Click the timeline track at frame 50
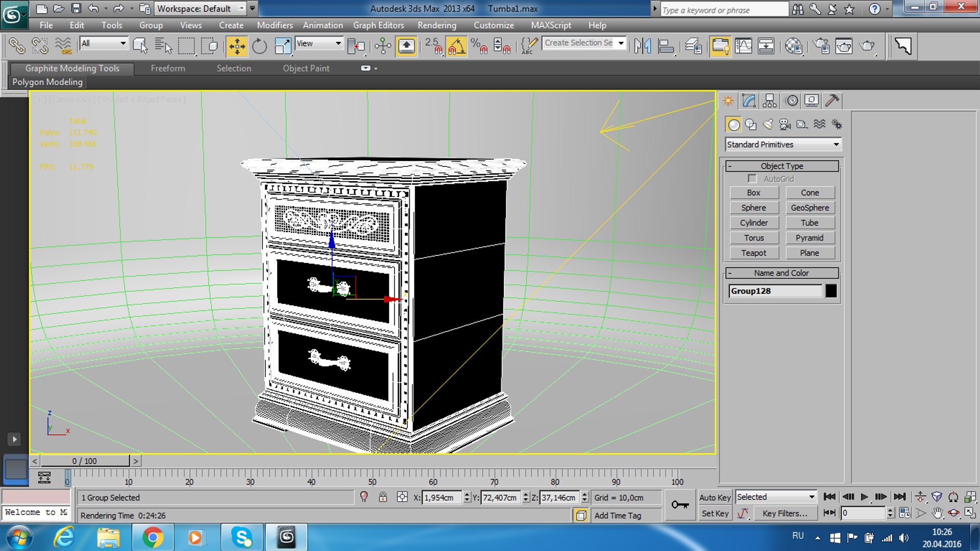Screen dimensions: 980x551 tap(372, 477)
